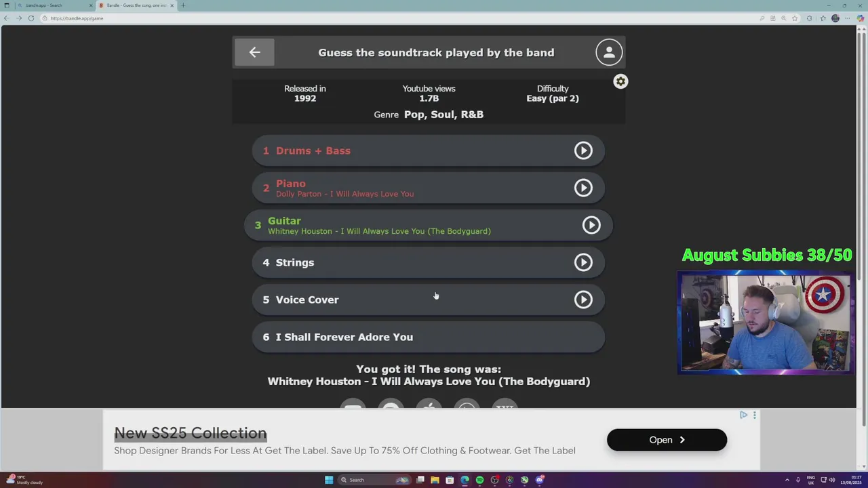Open Task View on taskbar
The width and height of the screenshot is (868, 488).
[x=420, y=480]
